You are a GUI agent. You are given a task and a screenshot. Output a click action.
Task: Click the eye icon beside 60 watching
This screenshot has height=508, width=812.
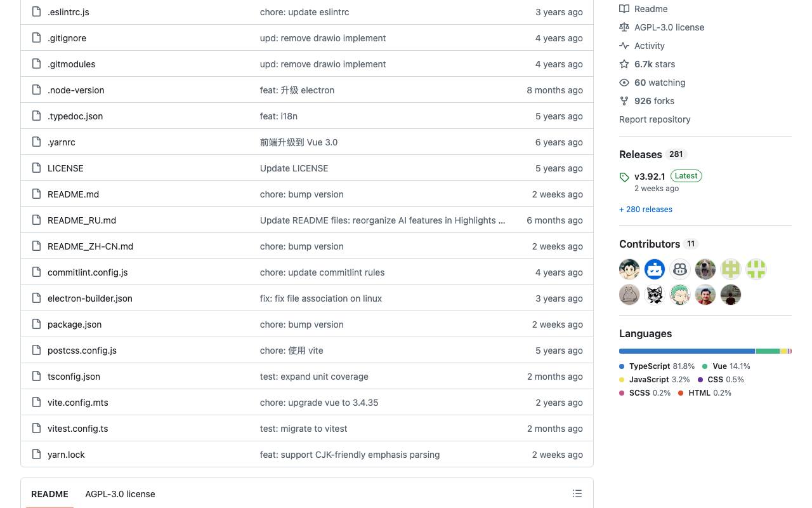624,83
